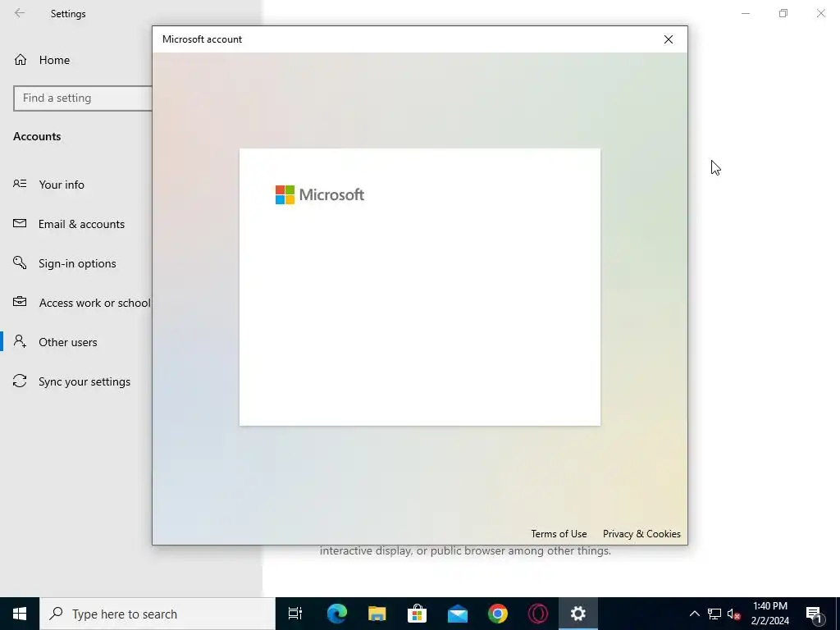Screen dimensions: 840x630
Task: Open File Explorer from taskbar
Action: (377, 614)
